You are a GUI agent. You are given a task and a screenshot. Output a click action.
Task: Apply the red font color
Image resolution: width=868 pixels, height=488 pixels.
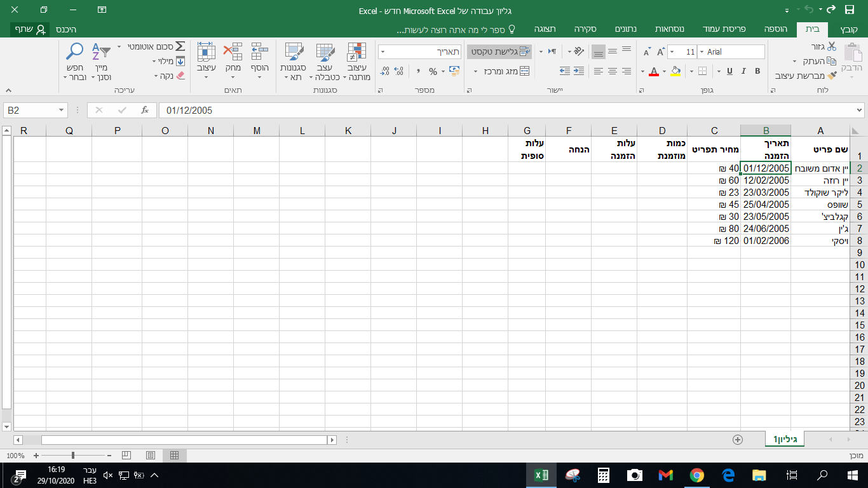[654, 71]
